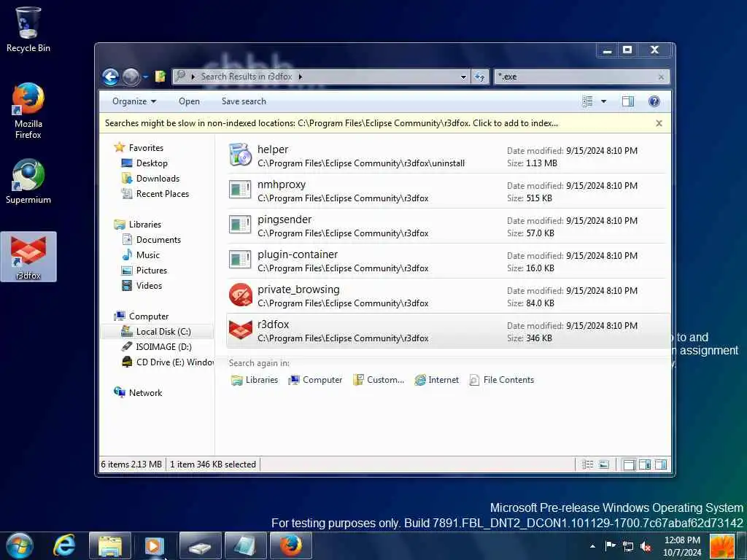Select the nmhproxy file icon
The width and height of the screenshot is (747, 560).
[240, 190]
